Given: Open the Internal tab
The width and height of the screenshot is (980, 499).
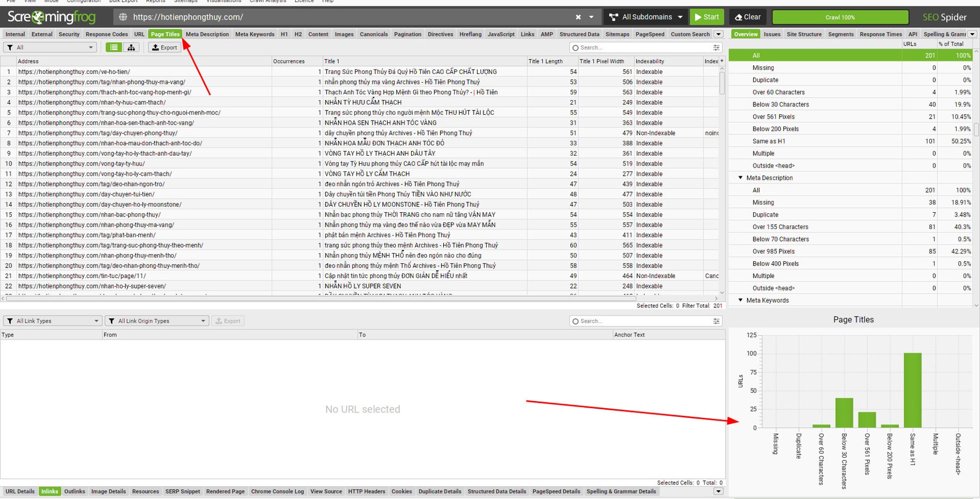Looking at the screenshot, I should (15, 34).
